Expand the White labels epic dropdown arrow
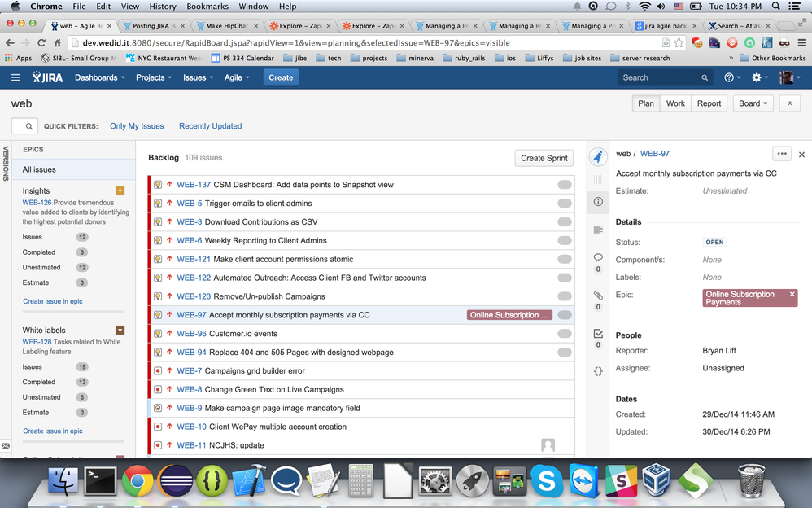Image resolution: width=812 pixels, height=508 pixels. click(x=120, y=331)
